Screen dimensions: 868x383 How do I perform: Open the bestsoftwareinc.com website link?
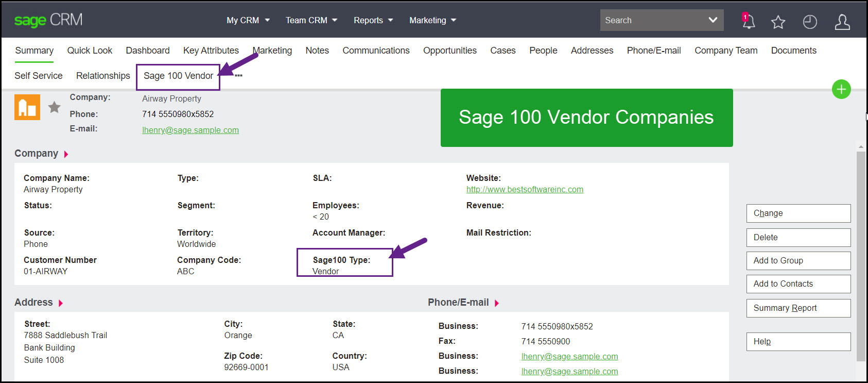point(525,190)
